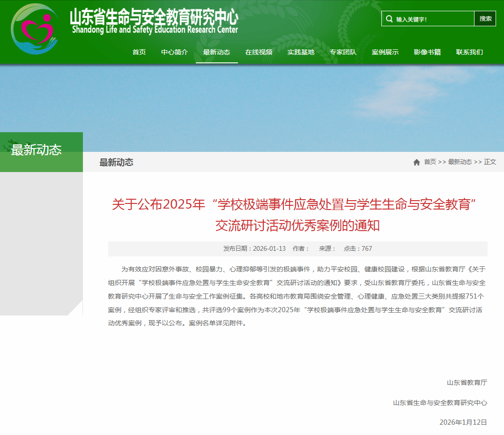
Task: Click 最新动态 link in the breadcrumb
Action: coord(460,162)
